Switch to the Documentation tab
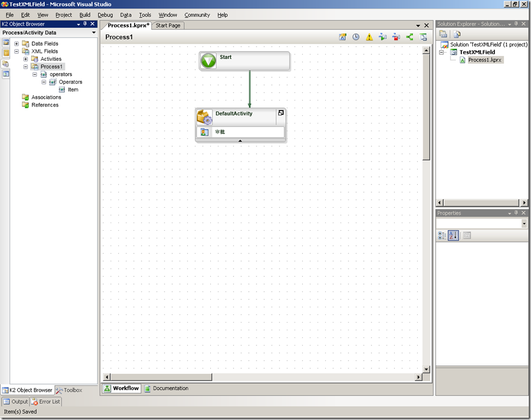The image size is (531, 420). [167, 388]
